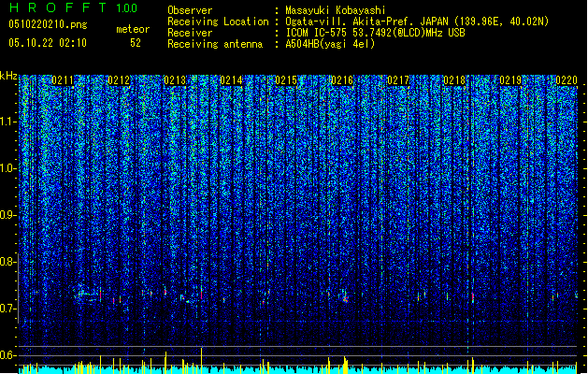
Task: Click the Receiving Location label
Action: tap(218, 22)
